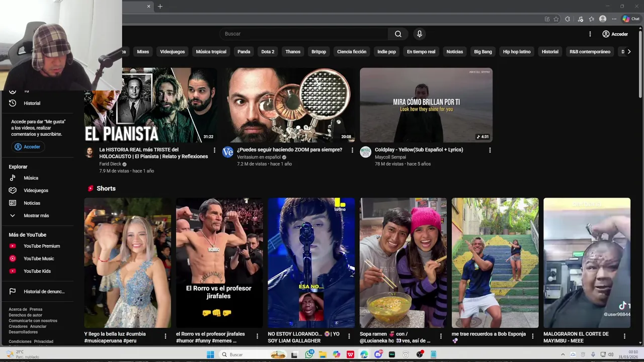The image size is (644, 362).
Task: Show more filter chips with right arrow
Action: tap(629, 51)
